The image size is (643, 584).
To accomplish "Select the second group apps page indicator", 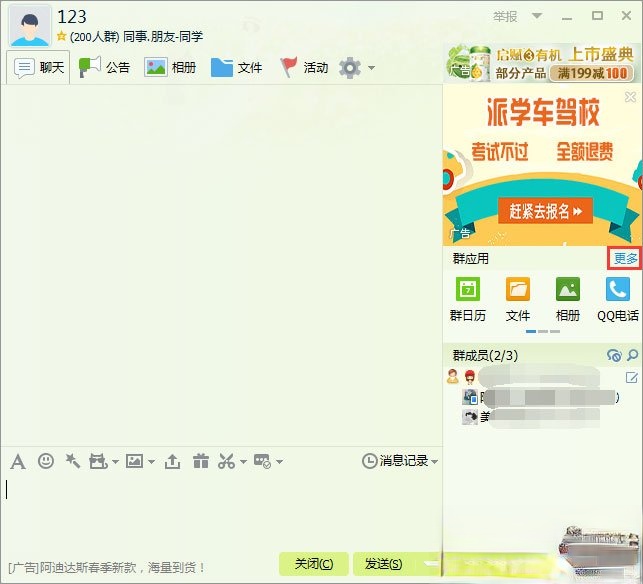I will 543,331.
